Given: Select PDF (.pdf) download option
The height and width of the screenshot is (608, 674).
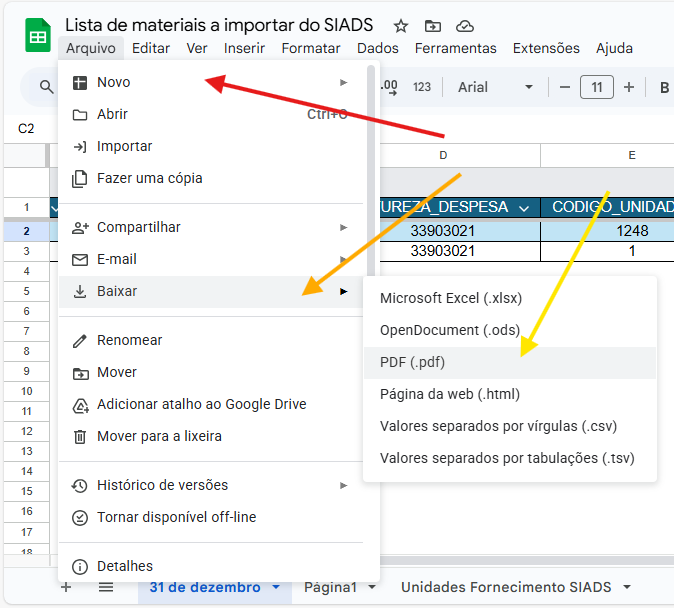Looking at the screenshot, I should (x=412, y=362).
